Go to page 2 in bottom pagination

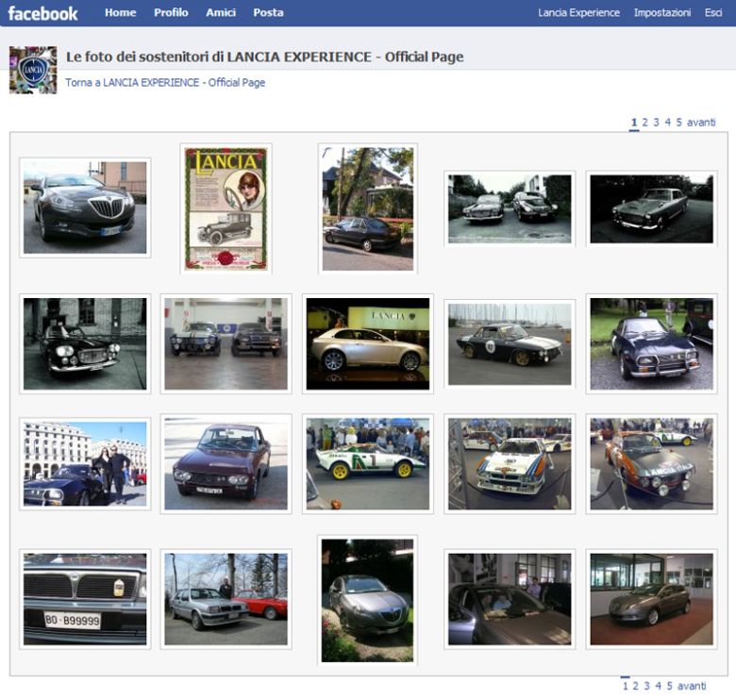point(636,686)
